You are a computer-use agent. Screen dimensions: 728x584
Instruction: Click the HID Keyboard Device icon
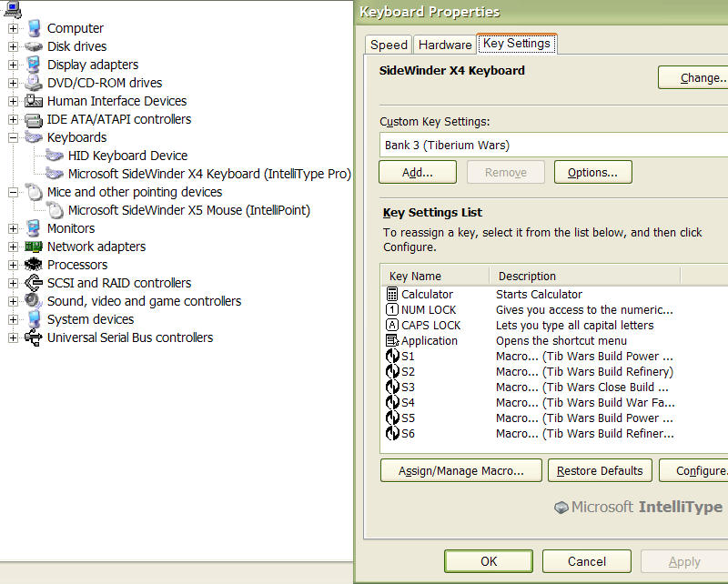(55, 155)
